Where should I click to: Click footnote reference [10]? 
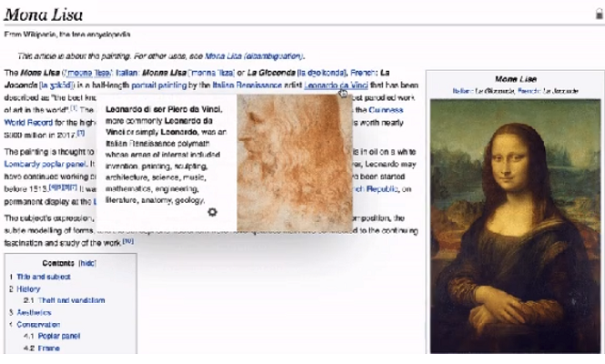[128, 241]
